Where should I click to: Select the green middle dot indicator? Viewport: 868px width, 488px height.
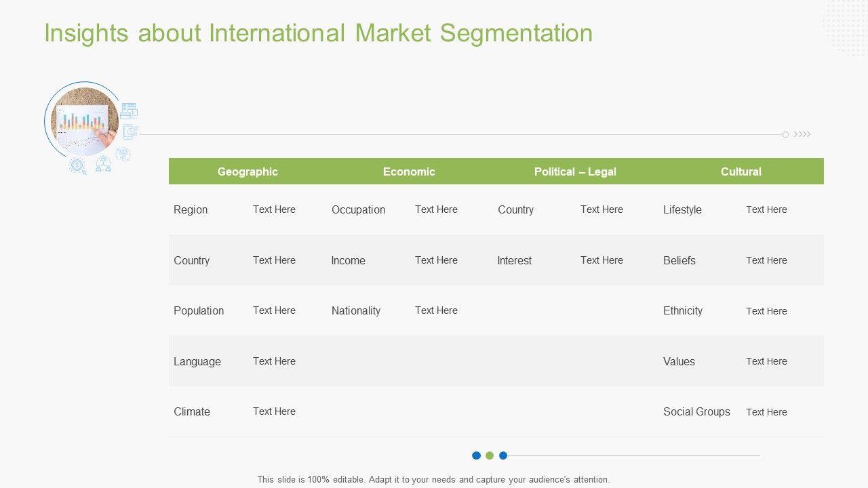coord(490,455)
